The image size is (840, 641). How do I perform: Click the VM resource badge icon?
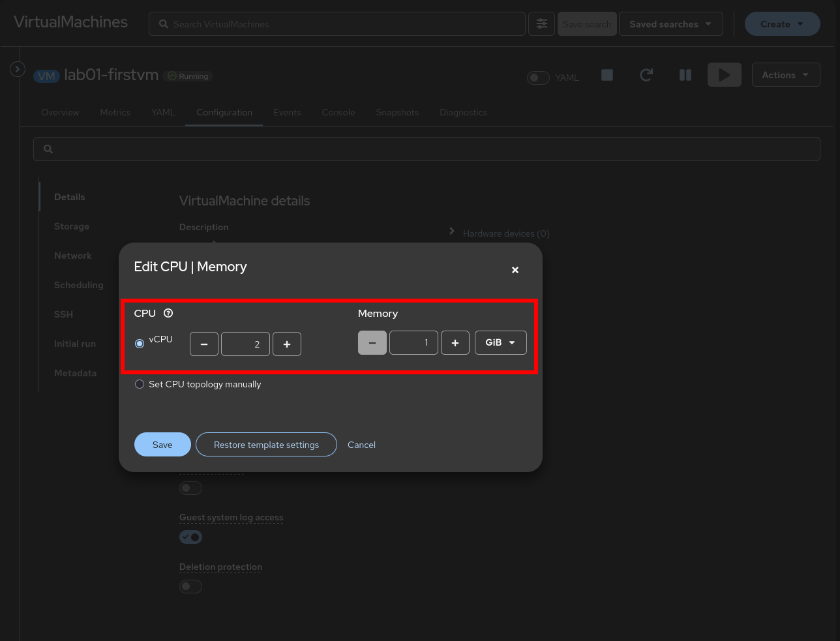click(x=47, y=76)
